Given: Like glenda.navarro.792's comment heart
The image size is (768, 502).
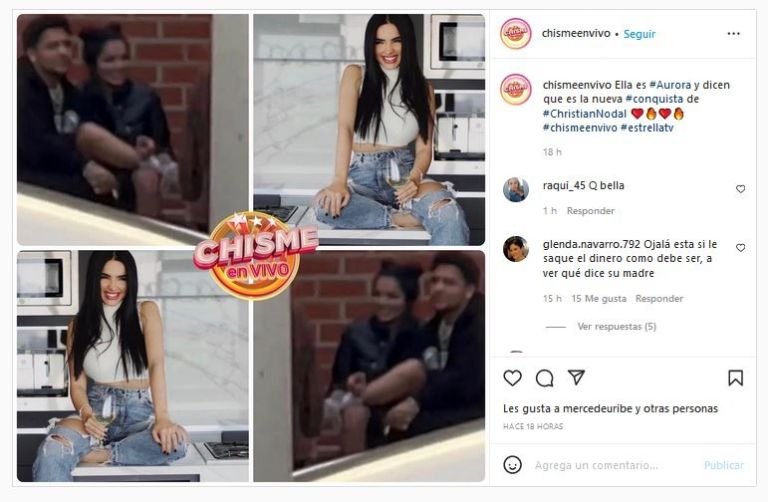Looking at the screenshot, I should [740, 248].
